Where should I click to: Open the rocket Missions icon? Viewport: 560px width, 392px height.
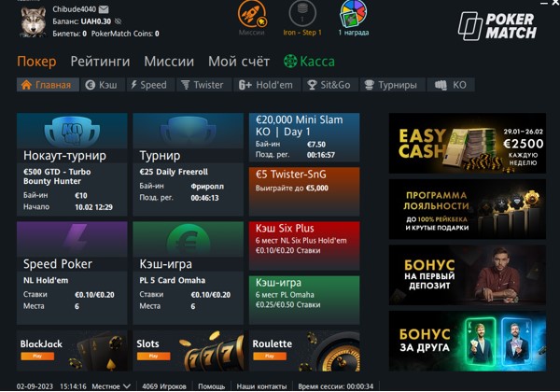pyautogui.click(x=252, y=14)
